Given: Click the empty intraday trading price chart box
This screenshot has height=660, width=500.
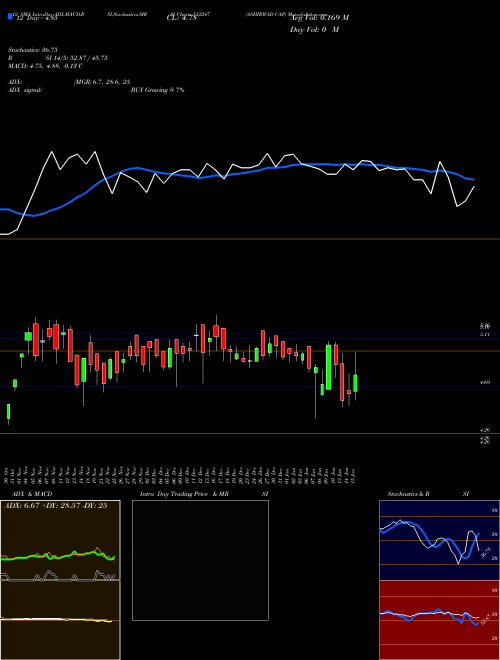Looking at the screenshot, I should [x=200, y=560].
